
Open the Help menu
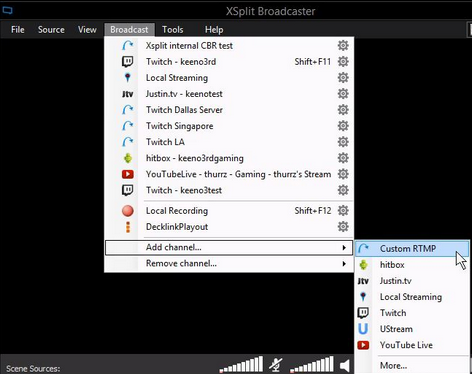tap(214, 30)
